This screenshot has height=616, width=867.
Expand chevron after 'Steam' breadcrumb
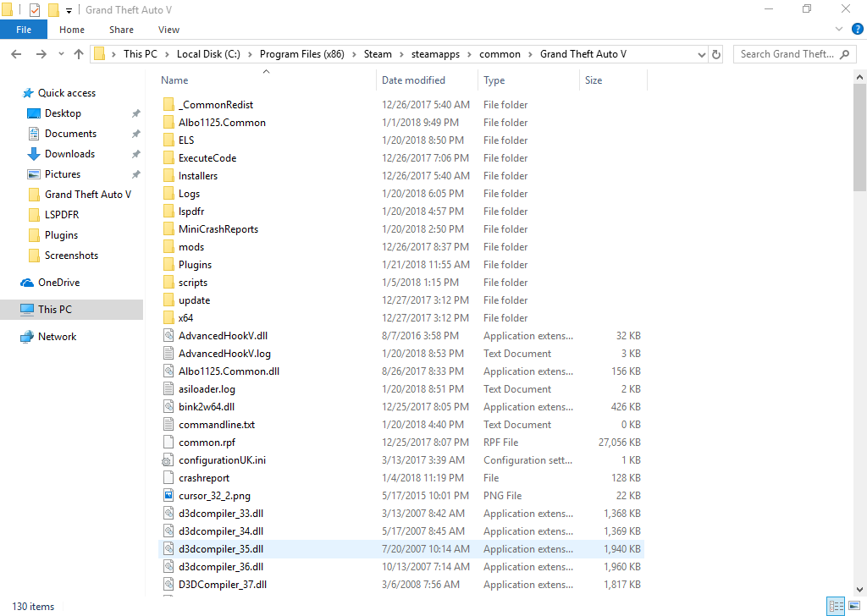401,54
